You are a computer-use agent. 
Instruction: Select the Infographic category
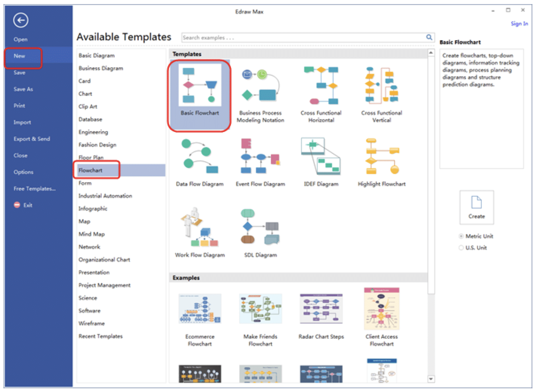pos(93,209)
